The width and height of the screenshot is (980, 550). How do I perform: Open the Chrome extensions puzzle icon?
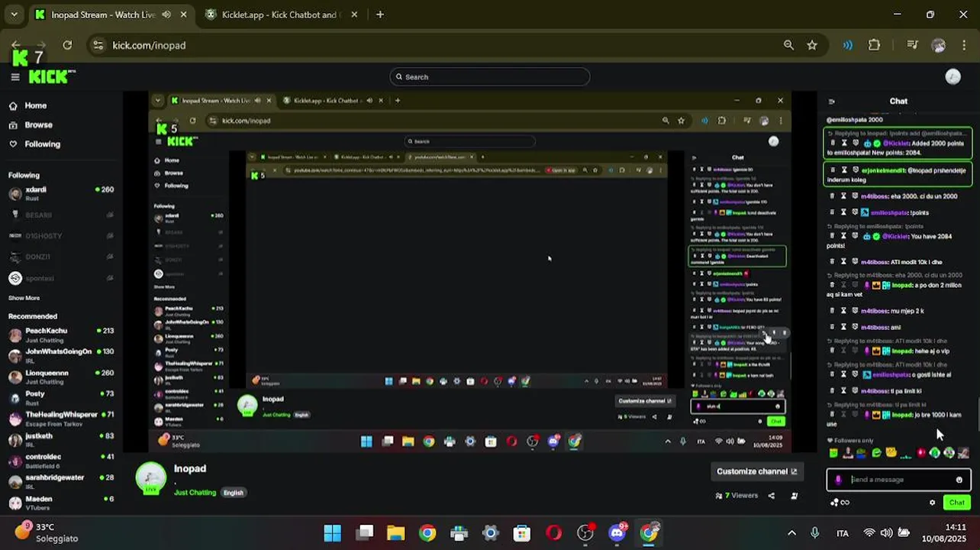874,45
